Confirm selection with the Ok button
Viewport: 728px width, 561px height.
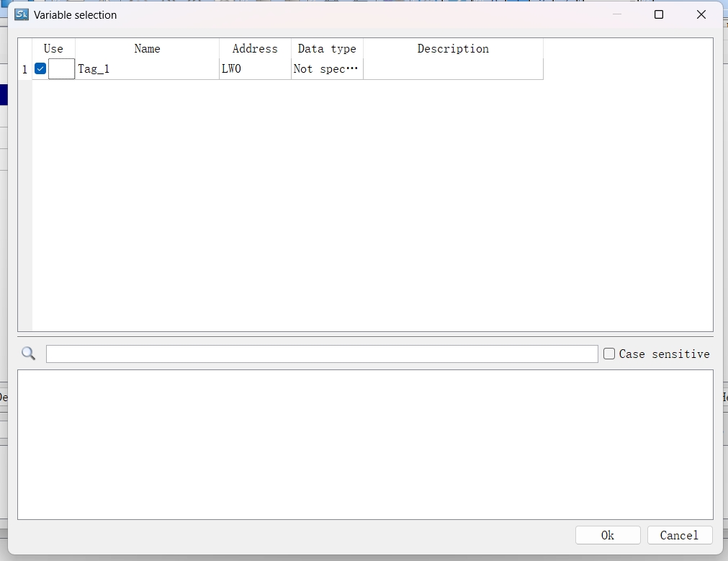[608, 535]
